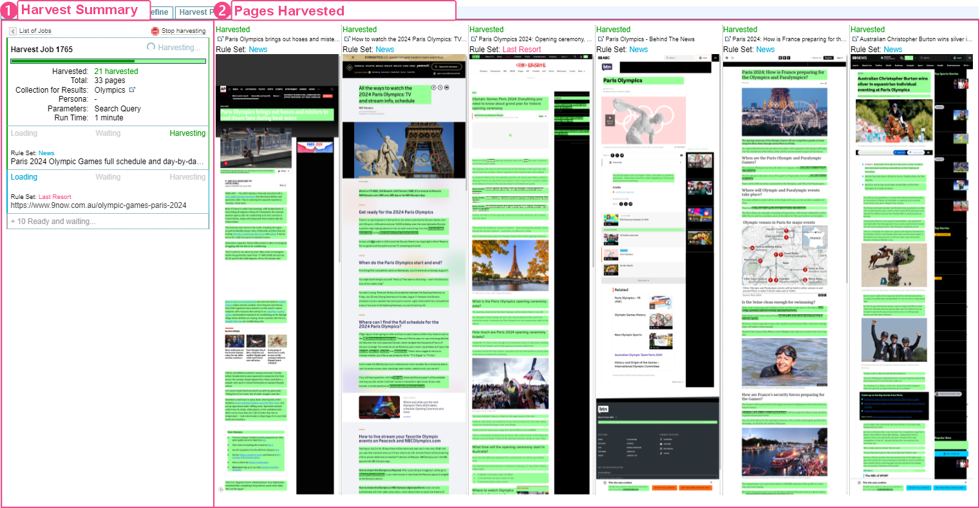Screen dimensions: 980x508
Task: Open Last Resort rule set on Opening ceremony page
Action: tap(522, 50)
